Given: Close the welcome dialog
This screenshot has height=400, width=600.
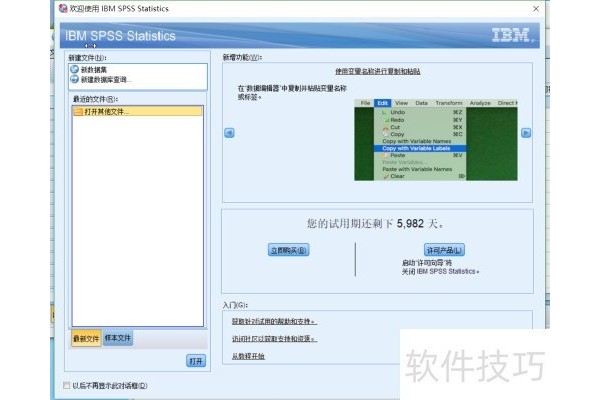Looking at the screenshot, I should point(536,8).
